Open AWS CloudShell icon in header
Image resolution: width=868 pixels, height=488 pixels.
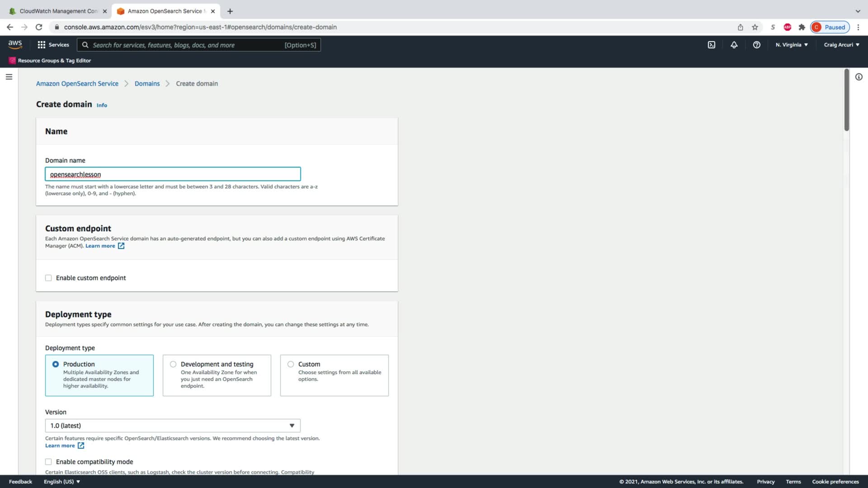point(711,45)
